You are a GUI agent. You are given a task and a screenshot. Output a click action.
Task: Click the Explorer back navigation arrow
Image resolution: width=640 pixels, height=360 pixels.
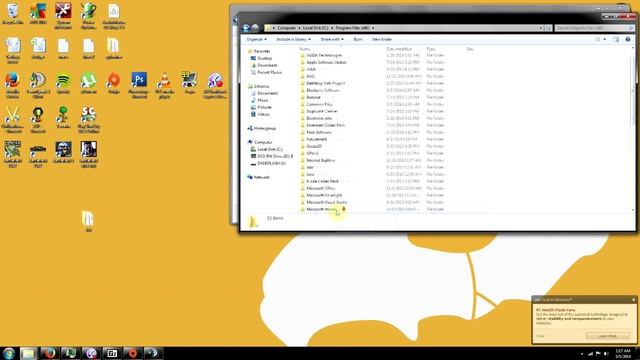pos(246,28)
